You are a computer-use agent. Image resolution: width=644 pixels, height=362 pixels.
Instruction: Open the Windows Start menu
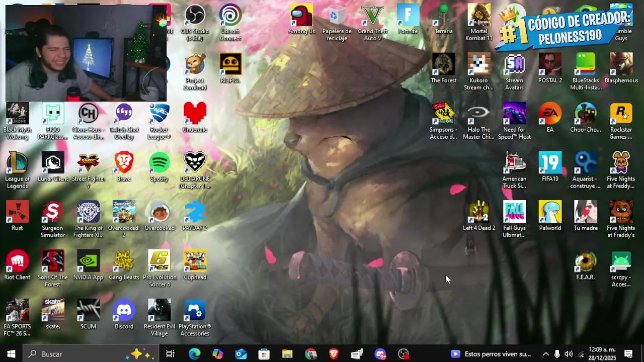[x=11, y=354]
